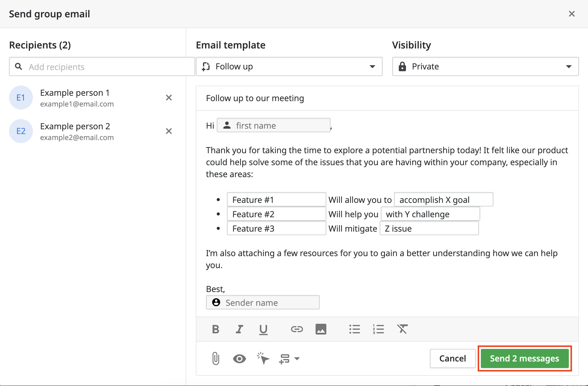Viewport: 588px width, 386px height.
Task: Clear text formatting
Action: click(x=402, y=329)
